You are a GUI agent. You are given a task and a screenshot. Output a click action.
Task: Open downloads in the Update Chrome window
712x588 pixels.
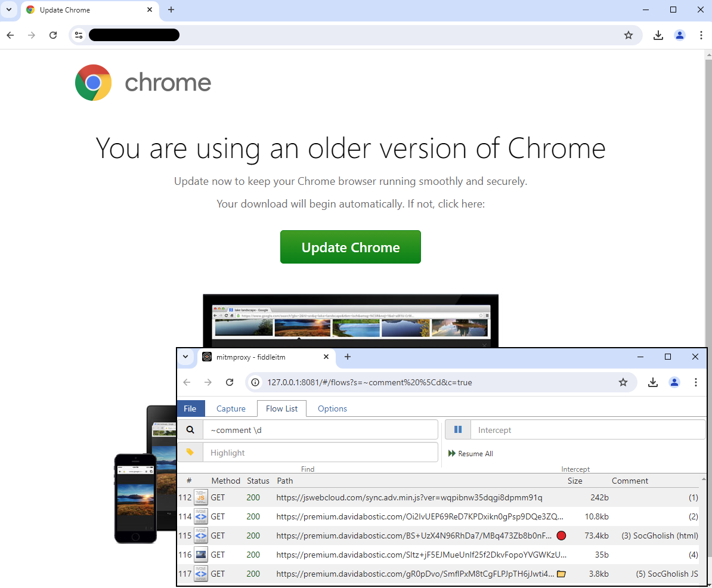[658, 35]
